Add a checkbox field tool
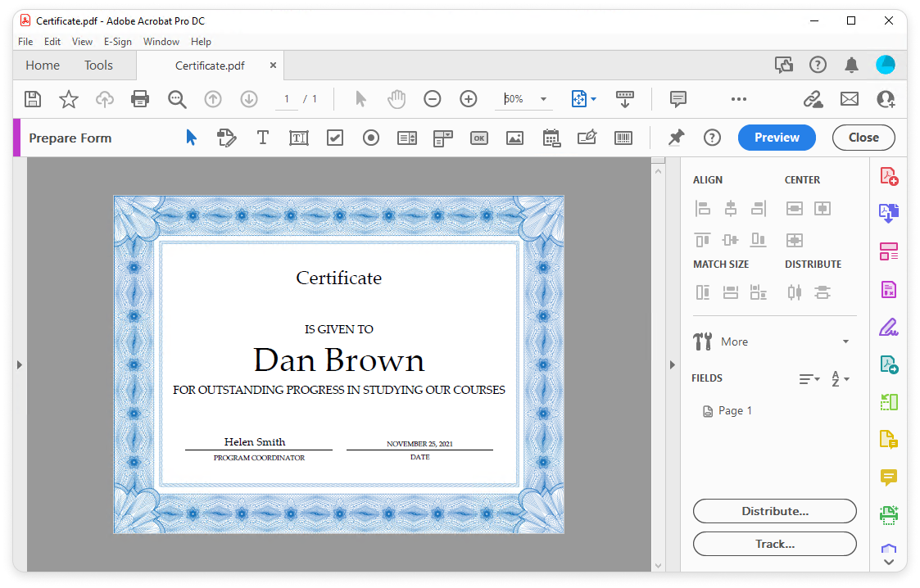The image size is (920, 588). pyautogui.click(x=335, y=138)
